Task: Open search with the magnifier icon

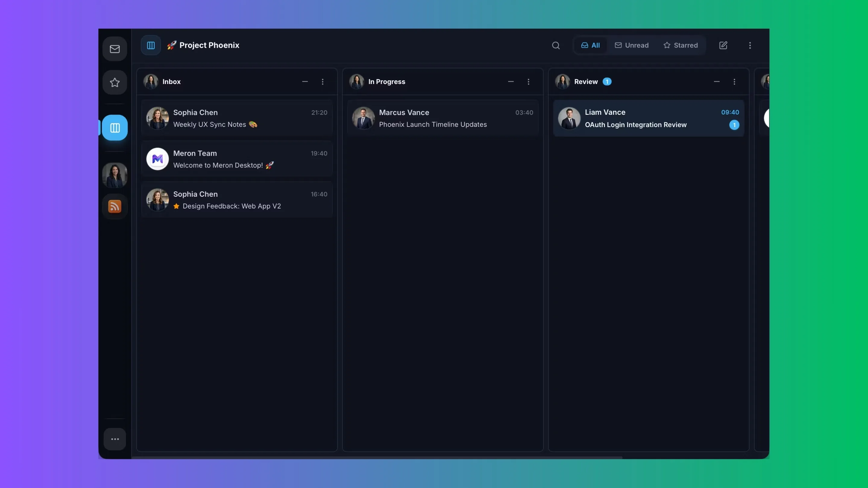Action: [556, 45]
